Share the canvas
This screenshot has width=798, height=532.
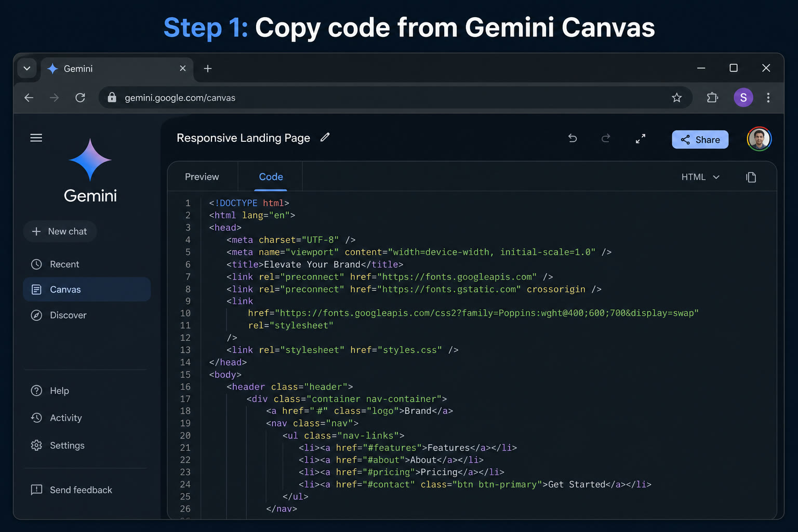tap(700, 140)
